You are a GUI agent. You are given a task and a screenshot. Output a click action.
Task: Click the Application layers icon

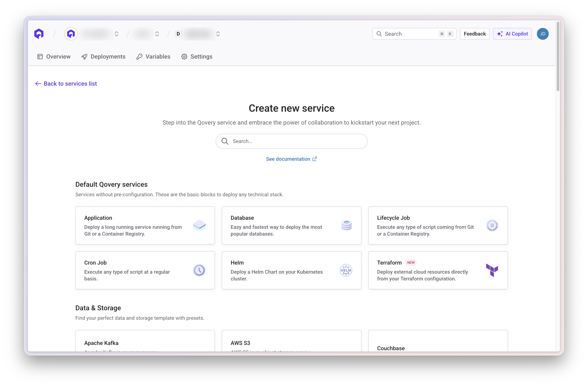coord(199,225)
